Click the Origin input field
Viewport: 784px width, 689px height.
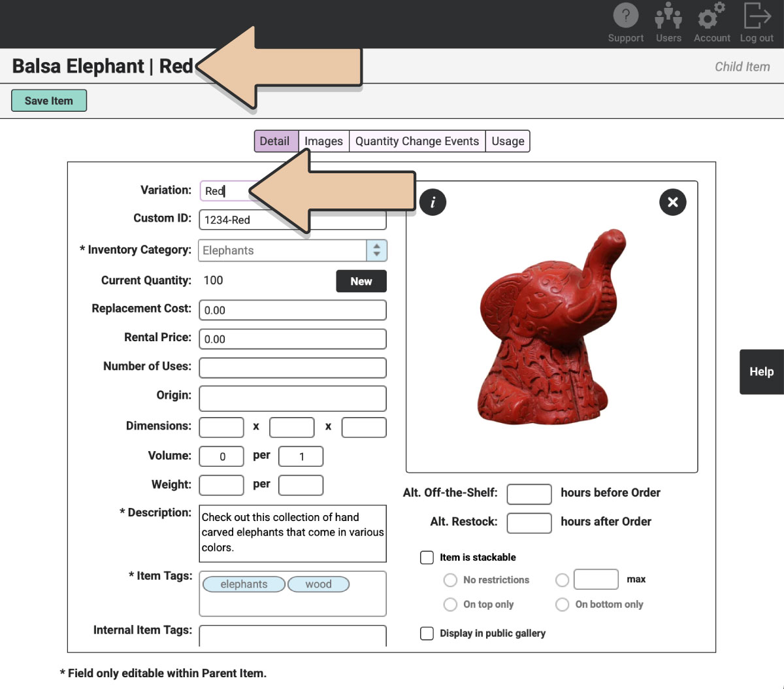tap(293, 398)
